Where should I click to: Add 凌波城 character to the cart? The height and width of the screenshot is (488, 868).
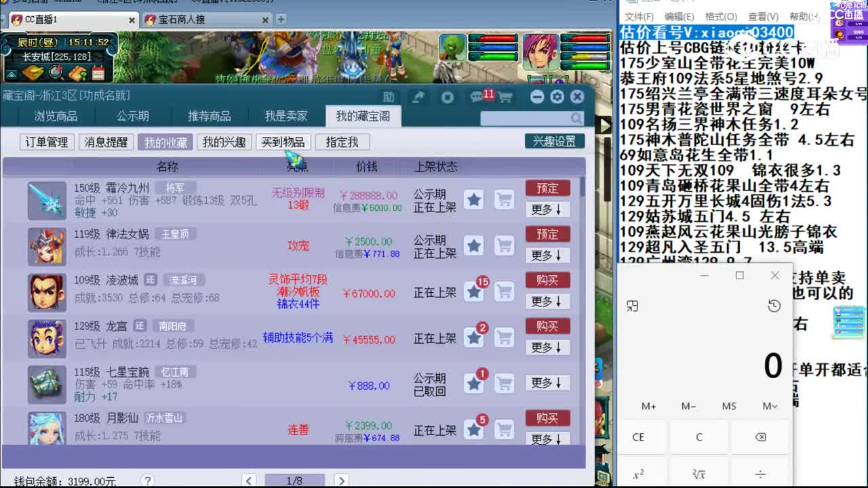[504, 292]
